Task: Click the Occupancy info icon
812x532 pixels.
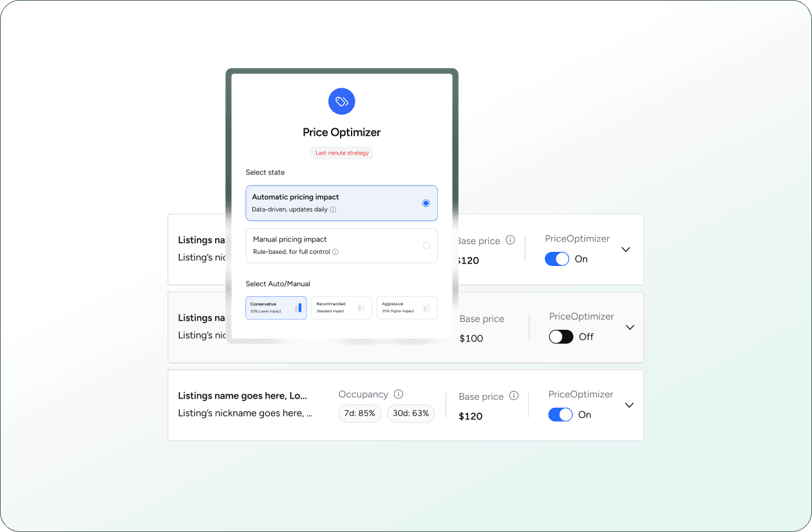Action: (x=398, y=394)
